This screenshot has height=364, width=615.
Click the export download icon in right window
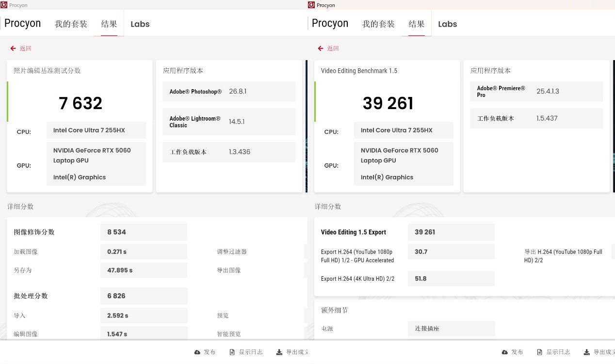point(587,352)
